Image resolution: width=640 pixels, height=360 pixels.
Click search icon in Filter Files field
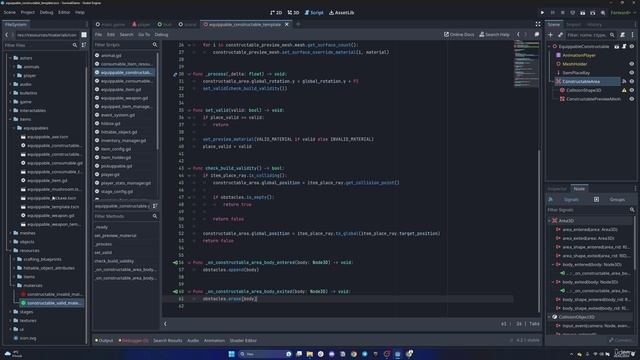point(75,45)
